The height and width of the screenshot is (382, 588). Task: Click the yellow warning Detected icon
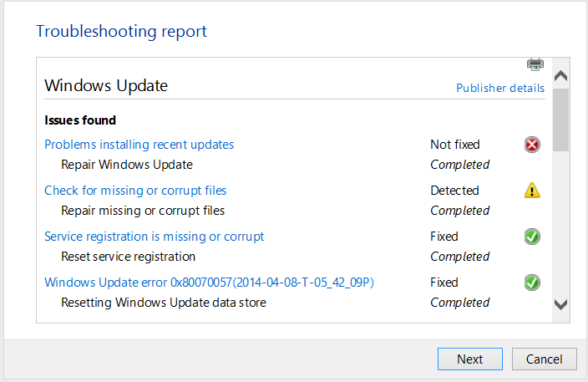click(x=532, y=191)
